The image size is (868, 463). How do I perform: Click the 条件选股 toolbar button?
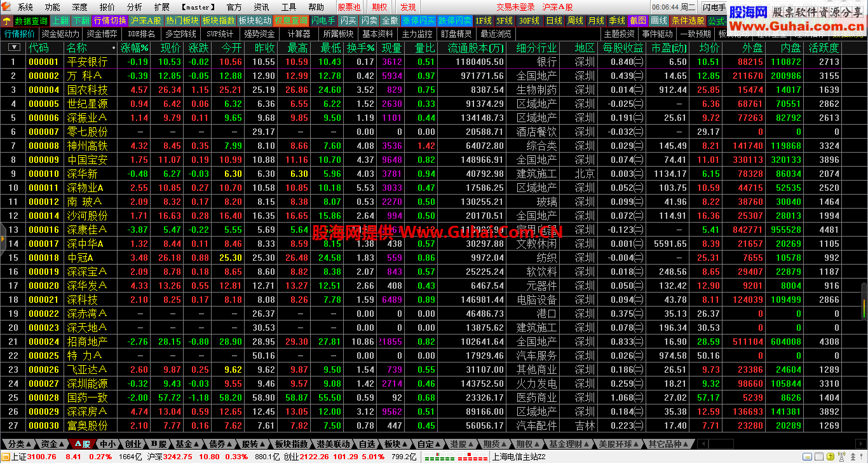click(x=688, y=20)
